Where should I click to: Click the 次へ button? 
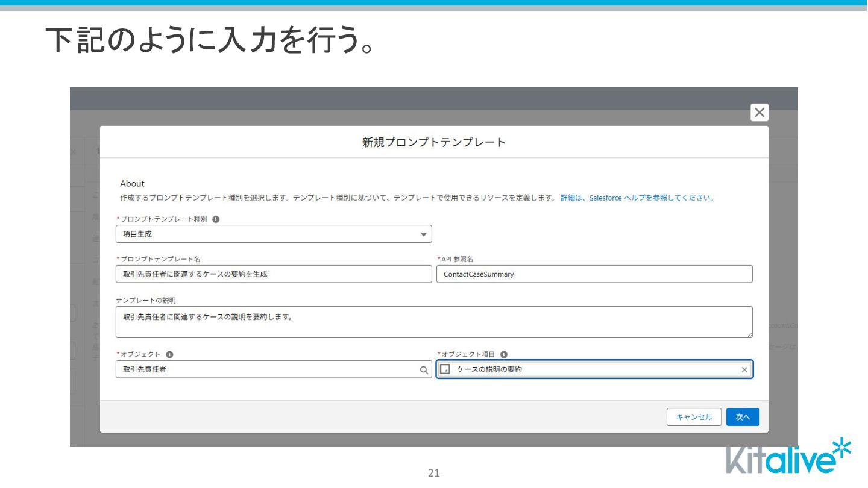coord(743,417)
